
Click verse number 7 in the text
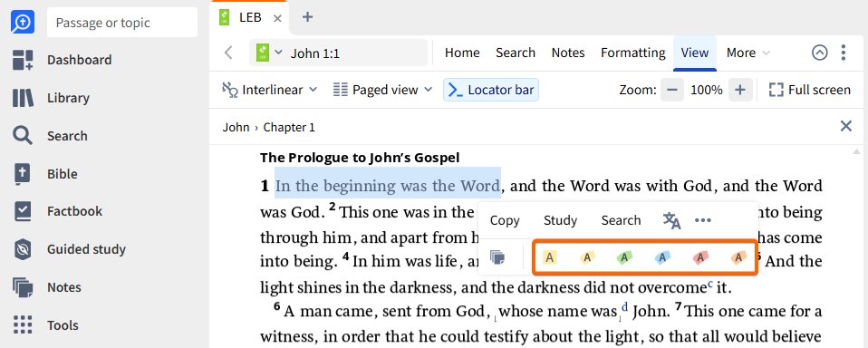[678, 306]
